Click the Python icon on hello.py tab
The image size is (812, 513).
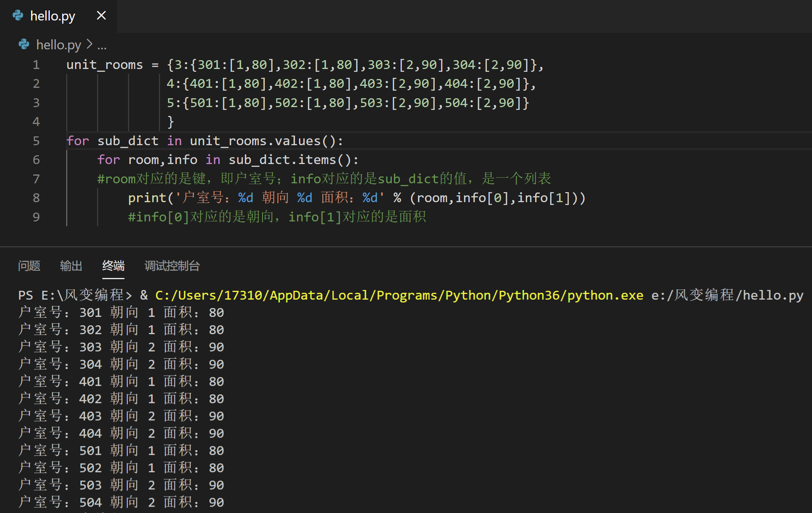tap(18, 16)
